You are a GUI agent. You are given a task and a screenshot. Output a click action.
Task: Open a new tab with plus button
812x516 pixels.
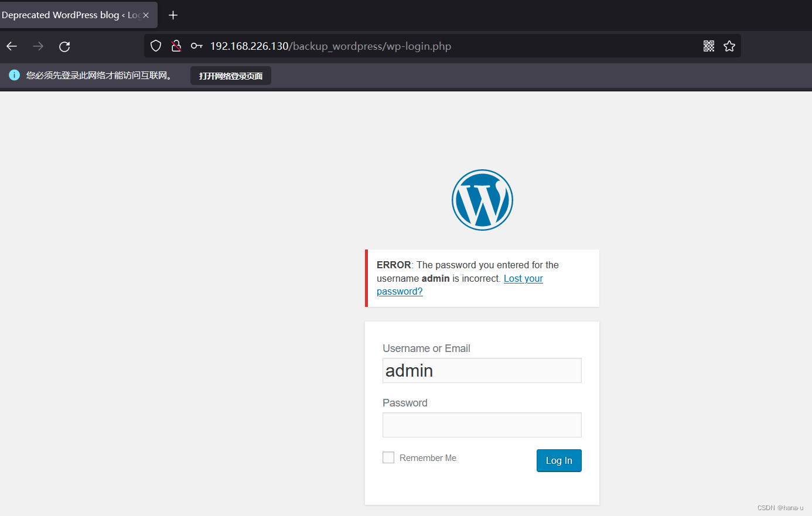(173, 15)
